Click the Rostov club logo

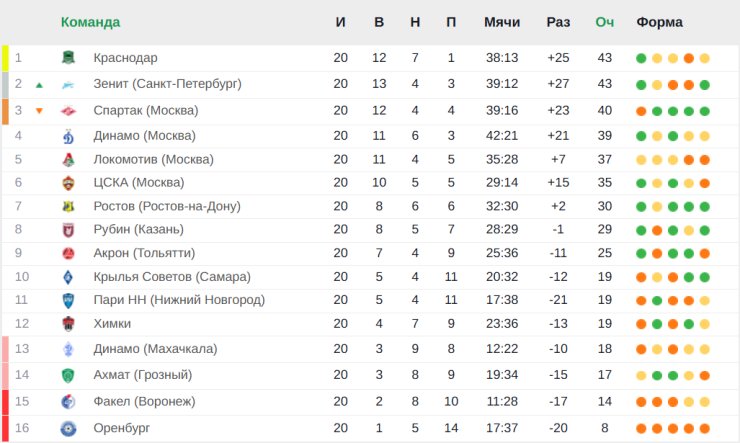point(69,207)
